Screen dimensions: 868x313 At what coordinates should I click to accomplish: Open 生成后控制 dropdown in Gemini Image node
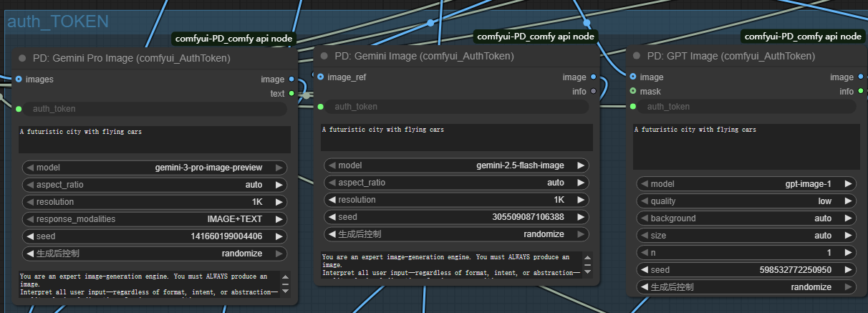pyautogui.click(x=457, y=234)
